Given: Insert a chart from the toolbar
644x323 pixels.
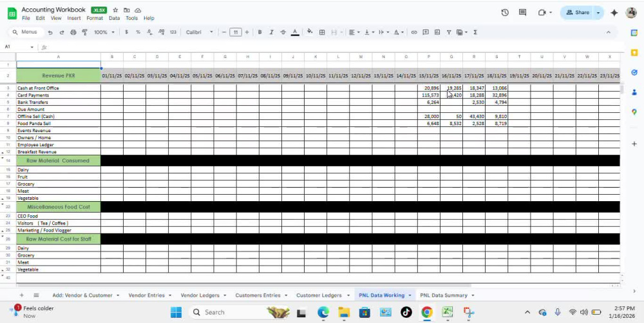Looking at the screenshot, I should click(437, 32).
